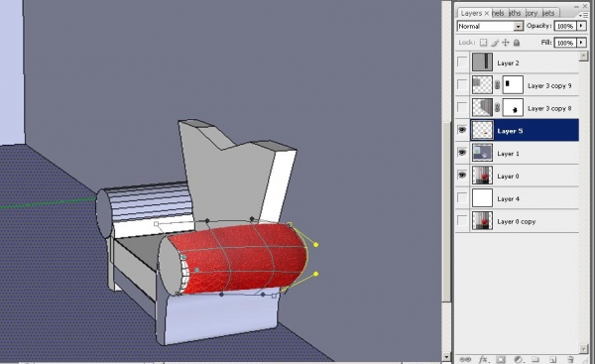Show Layer 3 copy 8 visibility
Viewport: 595px width, 364px height.
point(462,107)
